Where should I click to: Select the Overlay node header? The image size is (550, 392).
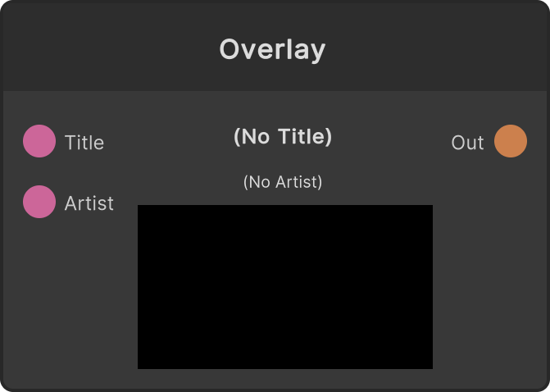(x=275, y=48)
